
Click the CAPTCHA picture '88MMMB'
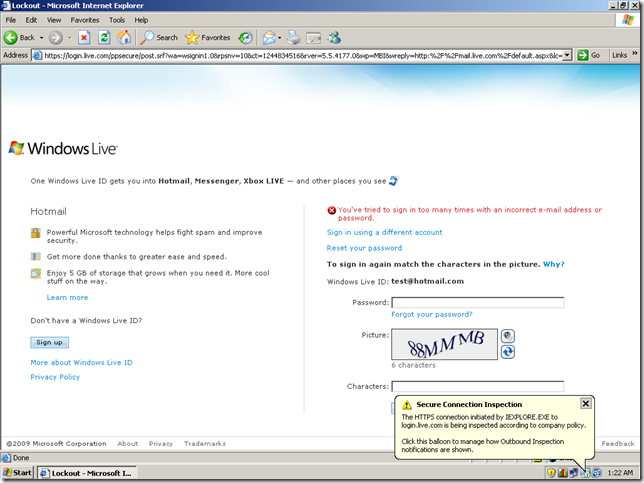click(444, 344)
